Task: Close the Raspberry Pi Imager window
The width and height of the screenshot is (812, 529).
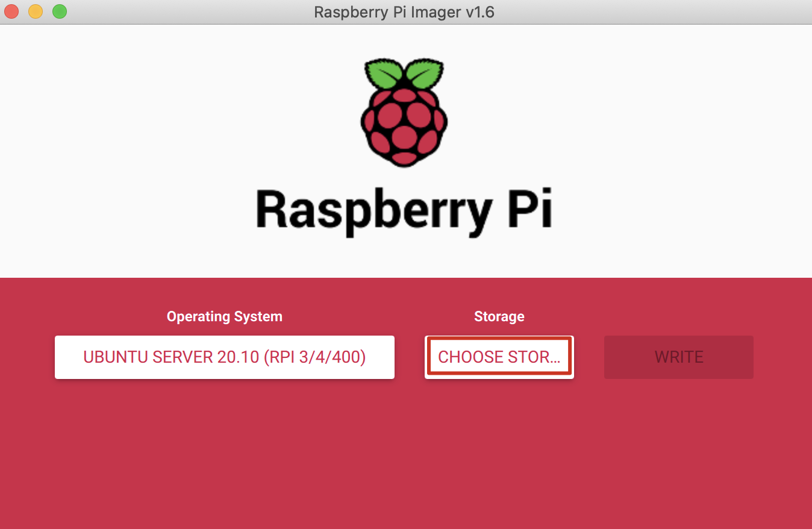Action: [x=12, y=11]
